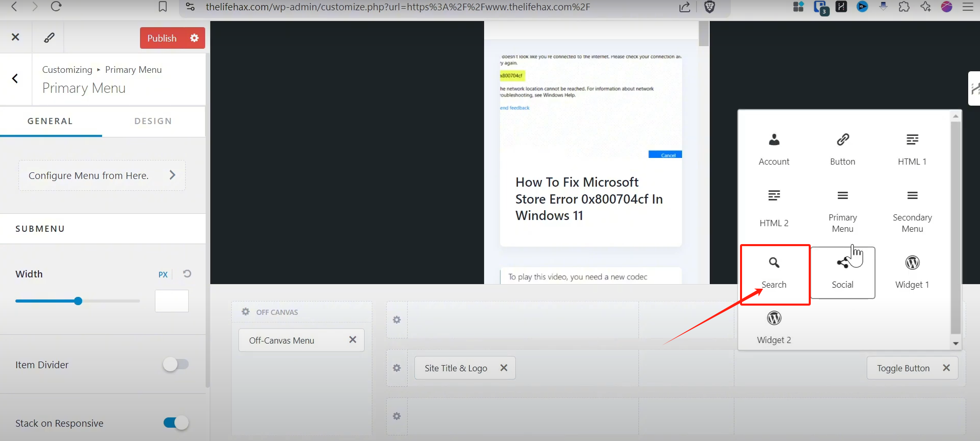Add the Button element from popup
The height and width of the screenshot is (441, 980).
coord(843,149)
